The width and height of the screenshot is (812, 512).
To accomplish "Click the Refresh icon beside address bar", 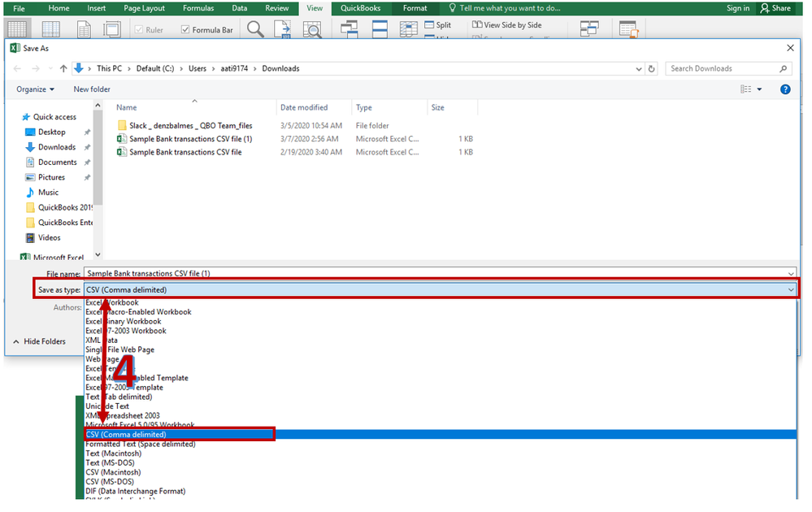I will [651, 68].
